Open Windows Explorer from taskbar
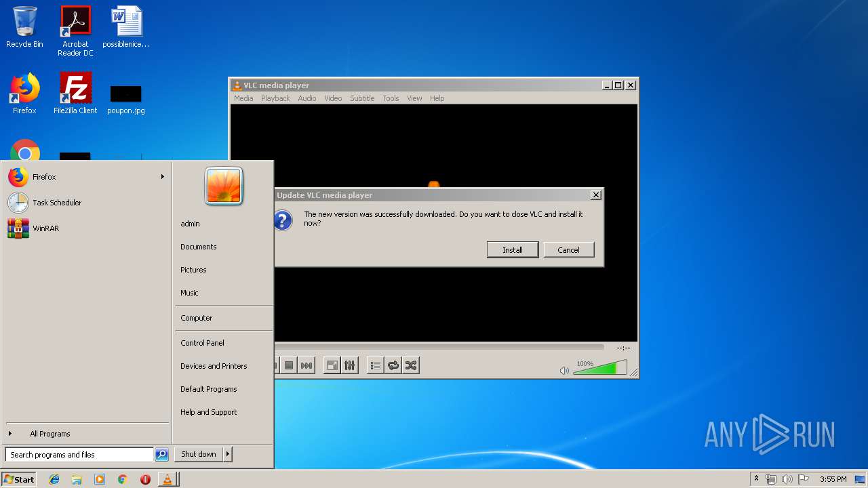 tap(77, 479)
